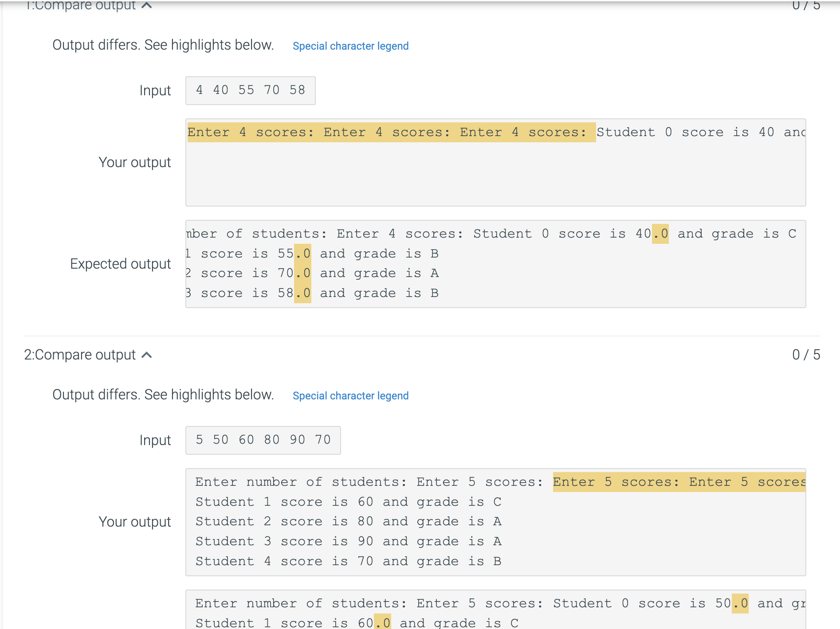
Task: Click the 1:Compare output heading
Action: pos(80,6)
